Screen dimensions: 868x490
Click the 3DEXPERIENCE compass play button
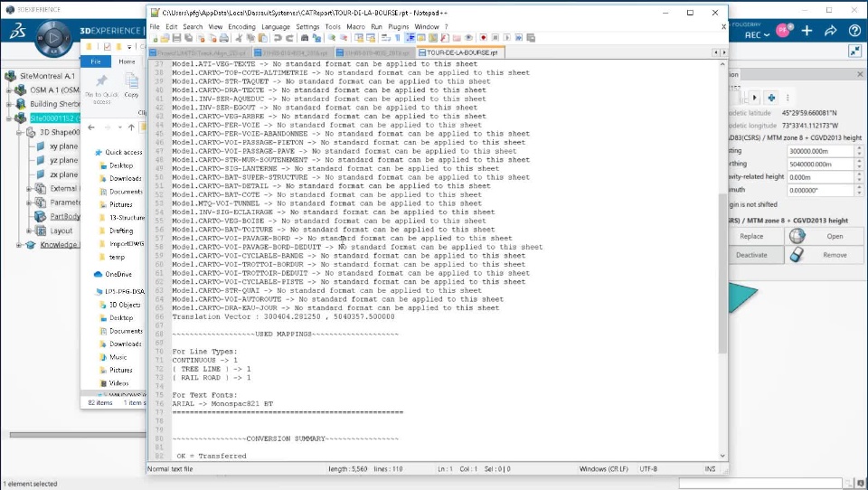(53, 38)
